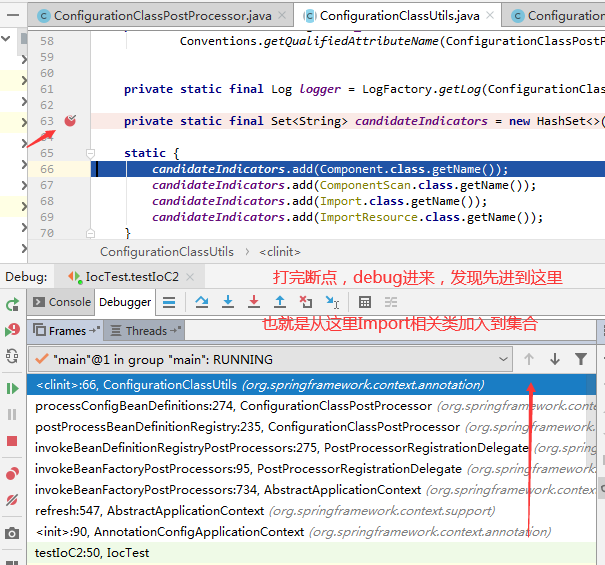Switch to ConfigurationClassPostProcessor.java editor tab
The width and height of the screenshot is (605, 565).
tap(160, 16)
